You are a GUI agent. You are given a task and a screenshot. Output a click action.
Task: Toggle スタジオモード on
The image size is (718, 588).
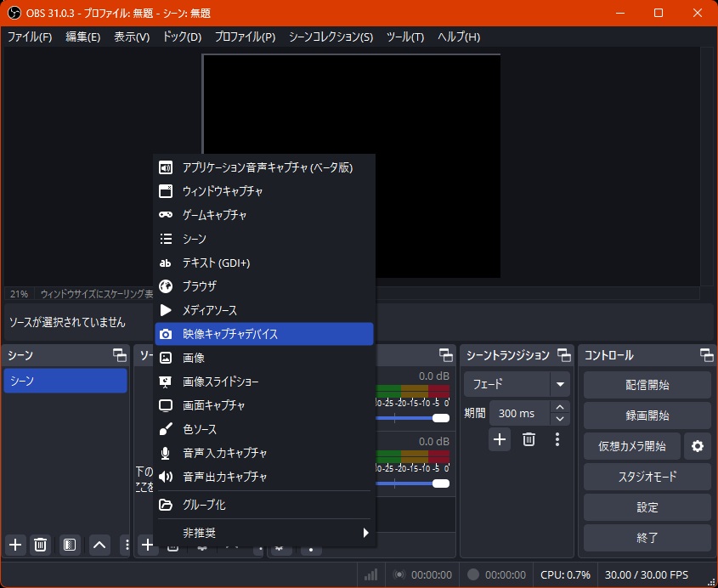pyautogui.click(x=647, y=477)
